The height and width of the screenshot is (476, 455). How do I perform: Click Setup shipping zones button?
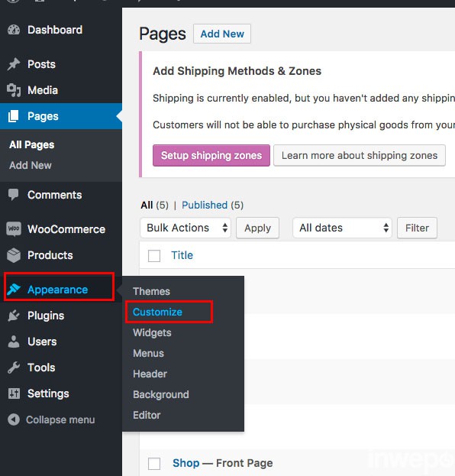[x=211, y=155]
